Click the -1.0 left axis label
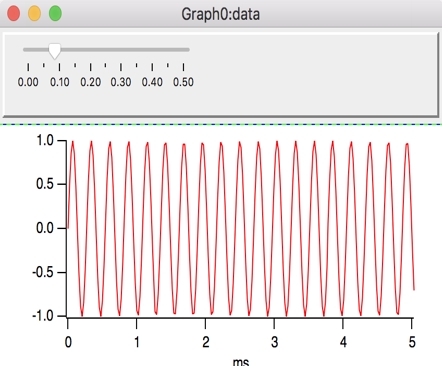Screen dimensions: 442x366 (x=43, y=316)
